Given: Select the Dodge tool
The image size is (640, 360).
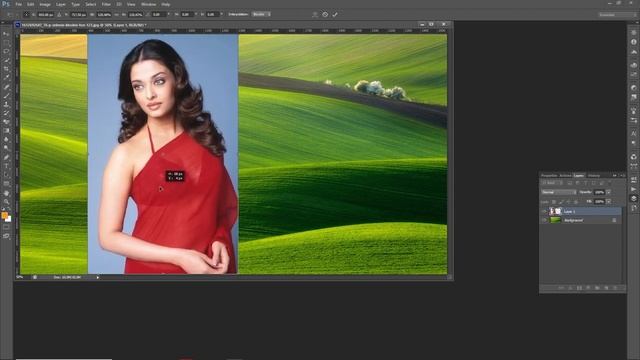Looking at the screenshot, I should click(6, 148).
